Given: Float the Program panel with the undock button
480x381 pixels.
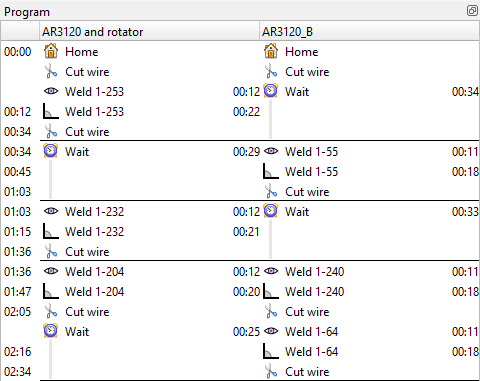Looking at the screenshot, I should point(472,11).
